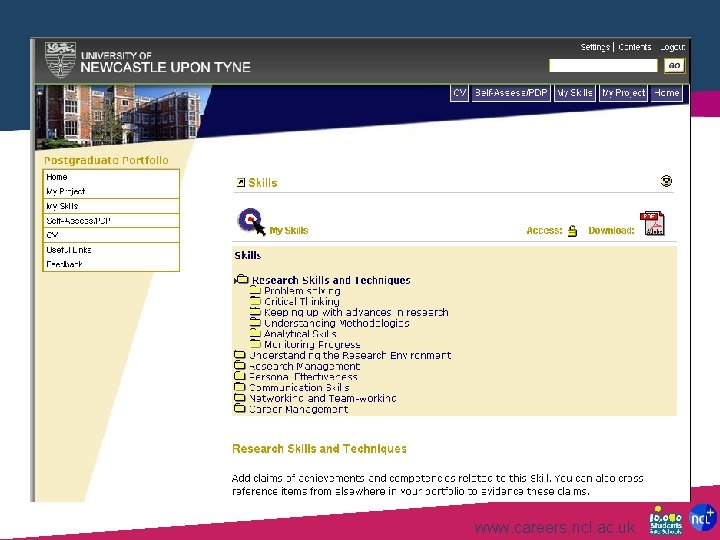Screen dimensions: 720x540
Task: Toggle the Access padlock icon
Action: (572, 231)
